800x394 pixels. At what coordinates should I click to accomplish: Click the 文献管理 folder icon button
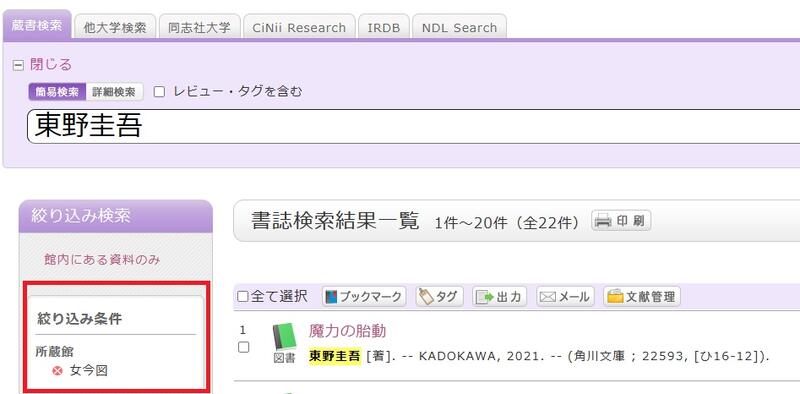click(642, 297)
